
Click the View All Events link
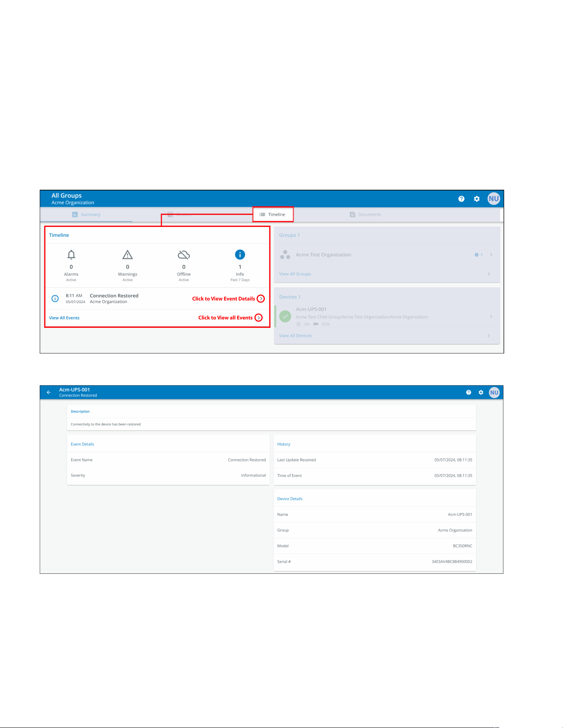64,318
